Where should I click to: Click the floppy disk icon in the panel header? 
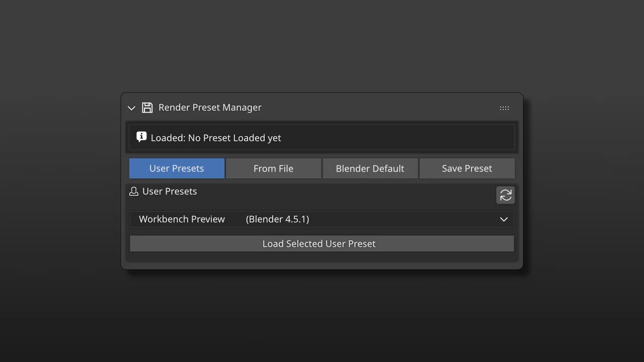[x=147, y=107]
